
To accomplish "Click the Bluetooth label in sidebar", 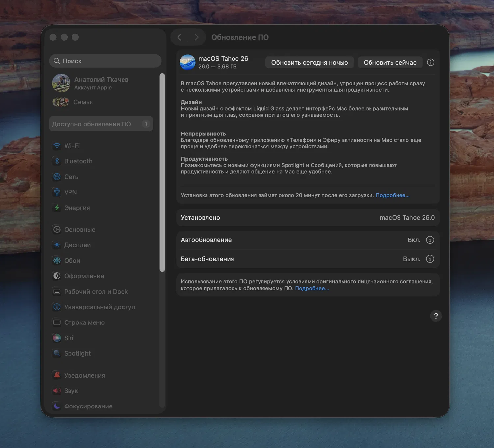I will [78, 161].
